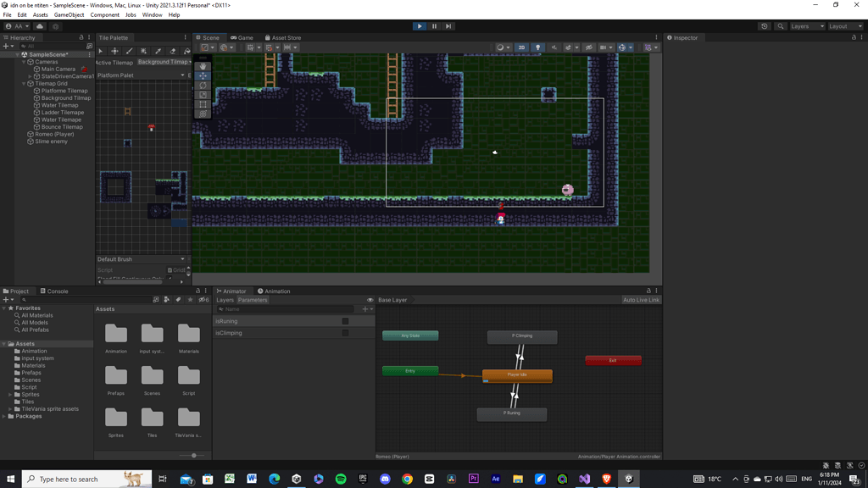Enable the isClimping parameter checkbox
This screenshot has width=868, height=488.
[345, 332]
